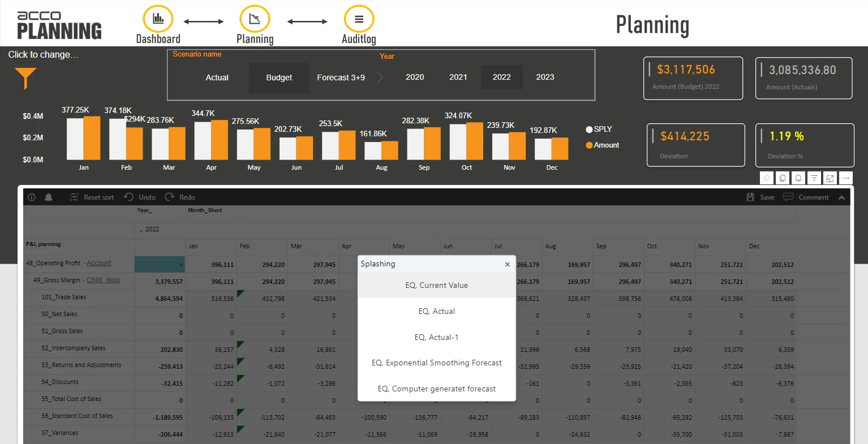This screenshot has width=868, height=444.
Task: Open the Comment dropdown arrow
Action: click(841, 197)
